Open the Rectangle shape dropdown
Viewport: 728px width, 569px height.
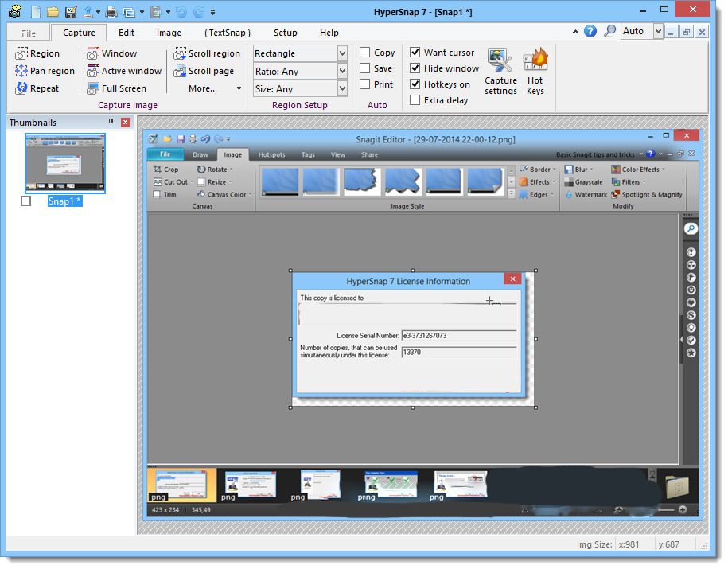point(342,53)
